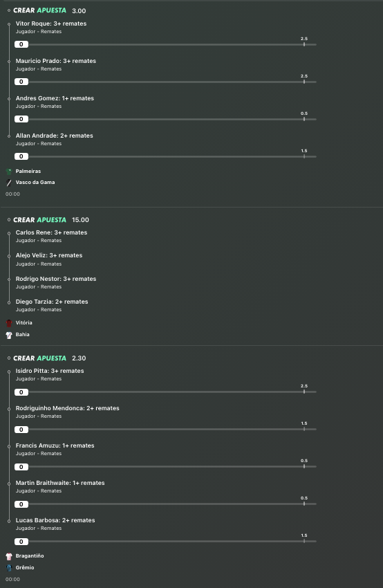This screenshot has height=588, width=383.
Task: Click the Vitória striped shirt icon
Action: point(9,323)
